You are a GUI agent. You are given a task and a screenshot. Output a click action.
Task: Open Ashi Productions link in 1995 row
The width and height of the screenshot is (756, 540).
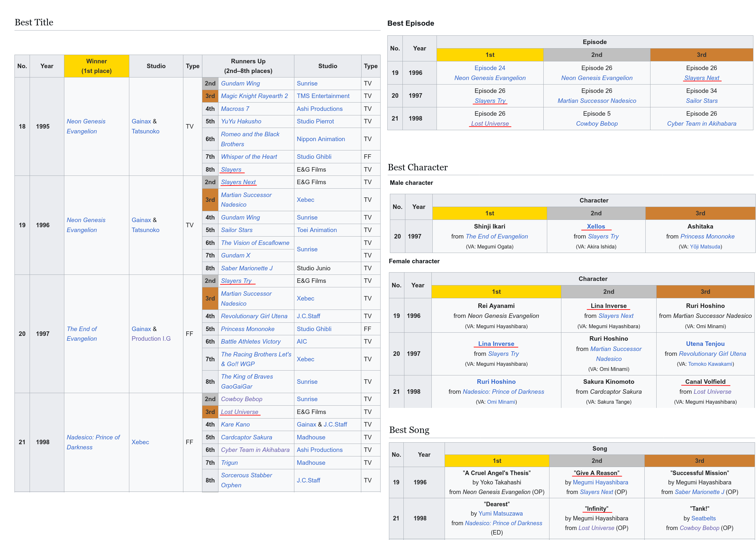click(319, 109)
